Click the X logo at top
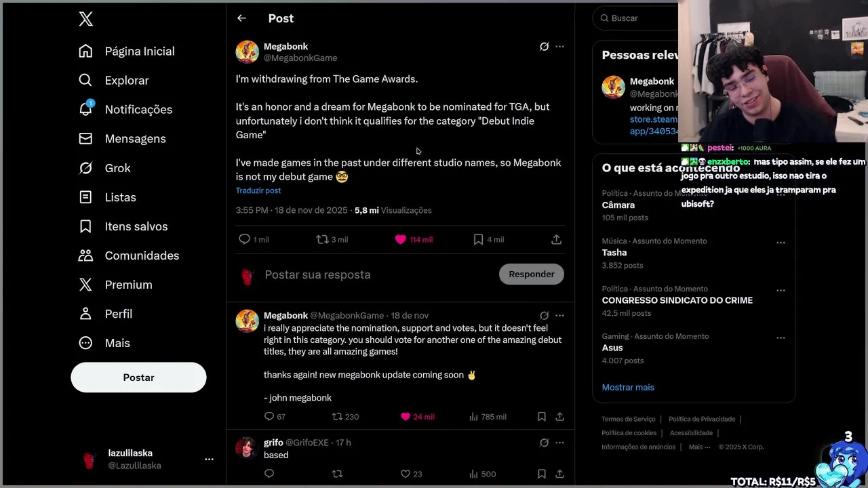 click(85, 19)
